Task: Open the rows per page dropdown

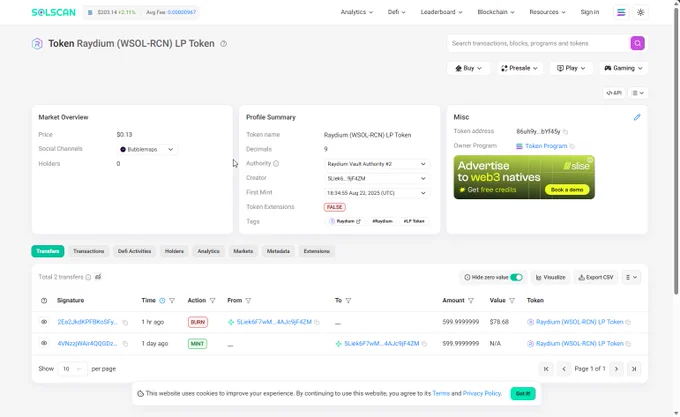Action: click(x=72, y=369)
